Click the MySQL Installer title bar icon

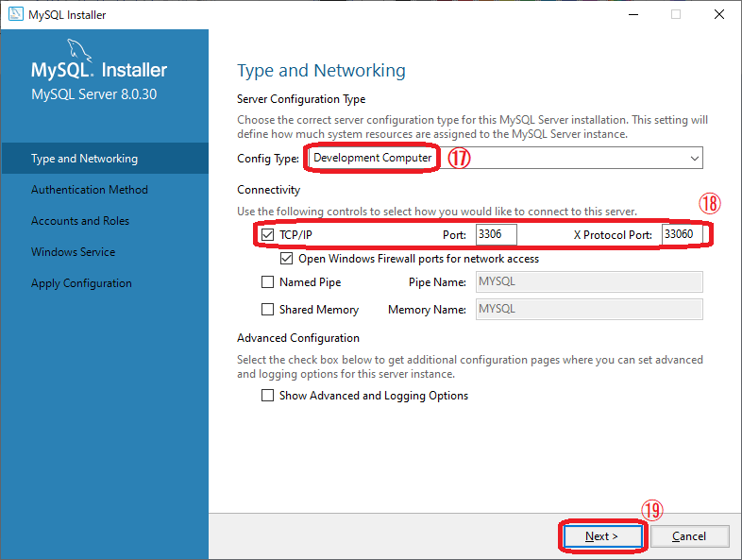[16, 14]
